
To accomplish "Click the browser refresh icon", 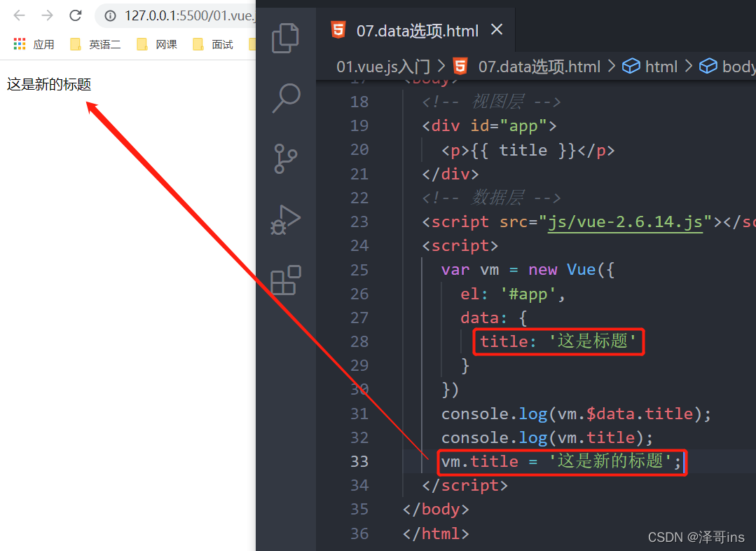I will (75, 15).
